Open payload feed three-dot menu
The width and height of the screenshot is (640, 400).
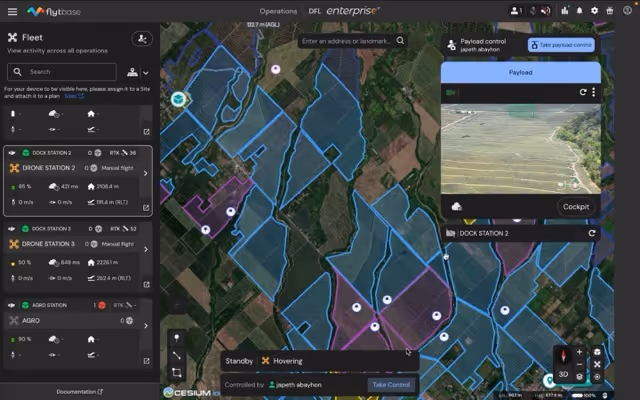(x=593, y=92)
